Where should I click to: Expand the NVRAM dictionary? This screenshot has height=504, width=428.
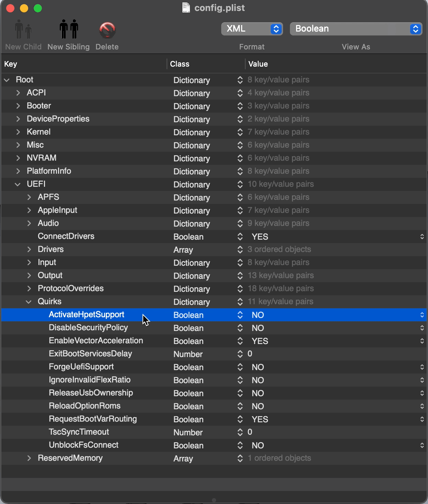18,158
